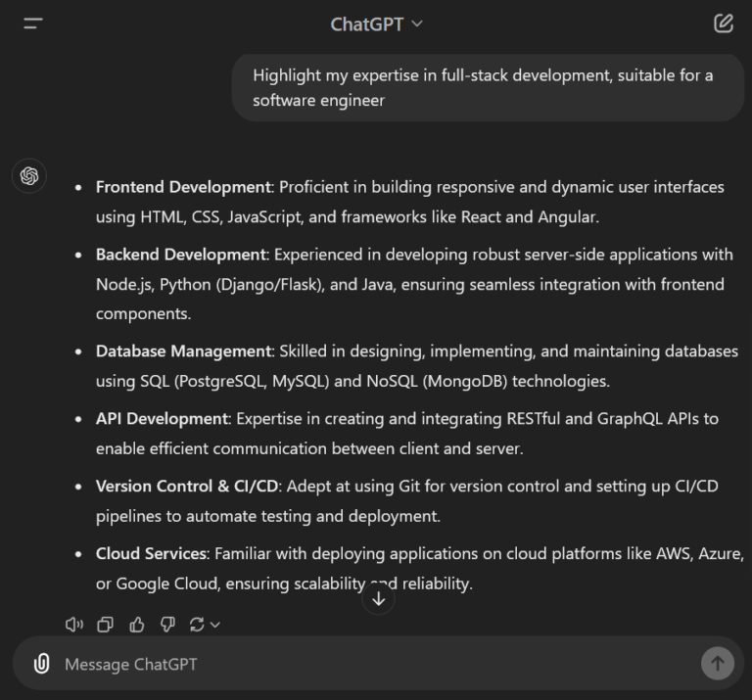Viewport: 752px width, 700px height.
Task: Give the response a thumbs down
Action: click(x=167, y=624)
